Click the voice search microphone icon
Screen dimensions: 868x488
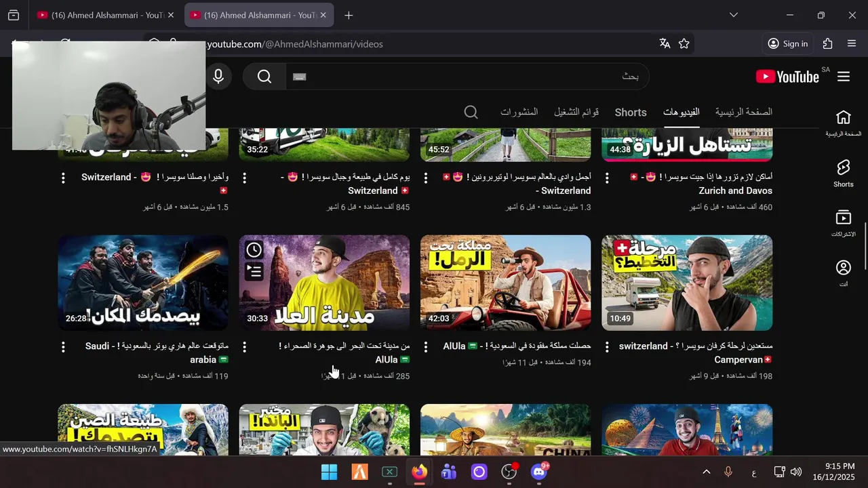coord(218,77)
